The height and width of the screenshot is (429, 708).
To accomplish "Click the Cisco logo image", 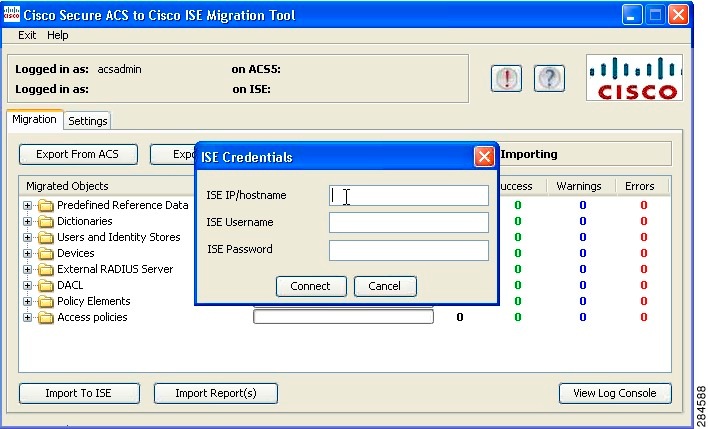I will (634, 78).
